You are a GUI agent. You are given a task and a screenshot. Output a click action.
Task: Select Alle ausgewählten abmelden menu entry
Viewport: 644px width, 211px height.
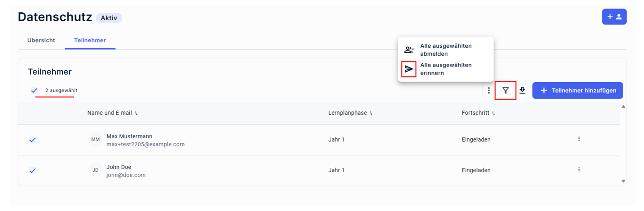pos(446,50)
